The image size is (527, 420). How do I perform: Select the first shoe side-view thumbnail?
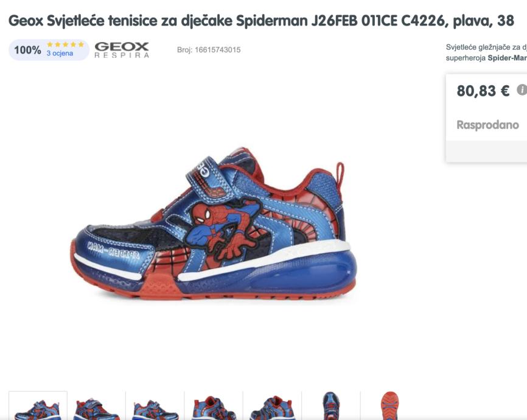coord(38,405)
